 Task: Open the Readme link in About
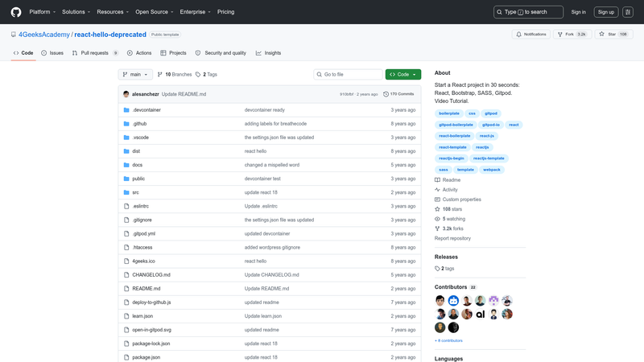point(448,179)
